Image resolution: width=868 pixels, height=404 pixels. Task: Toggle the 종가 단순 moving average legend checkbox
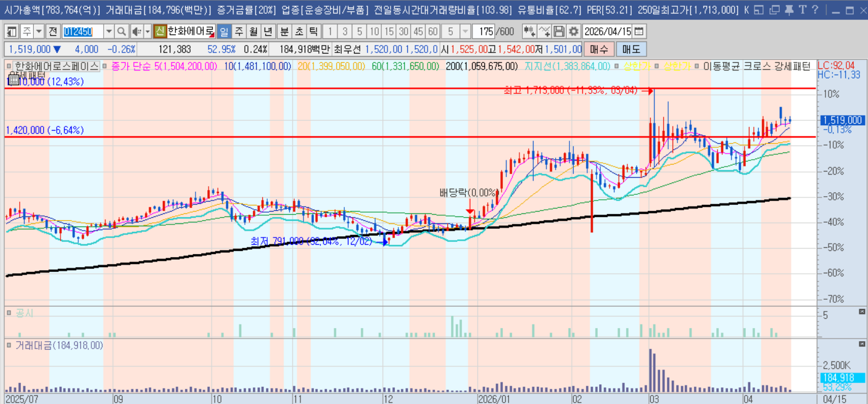[105, 66]
